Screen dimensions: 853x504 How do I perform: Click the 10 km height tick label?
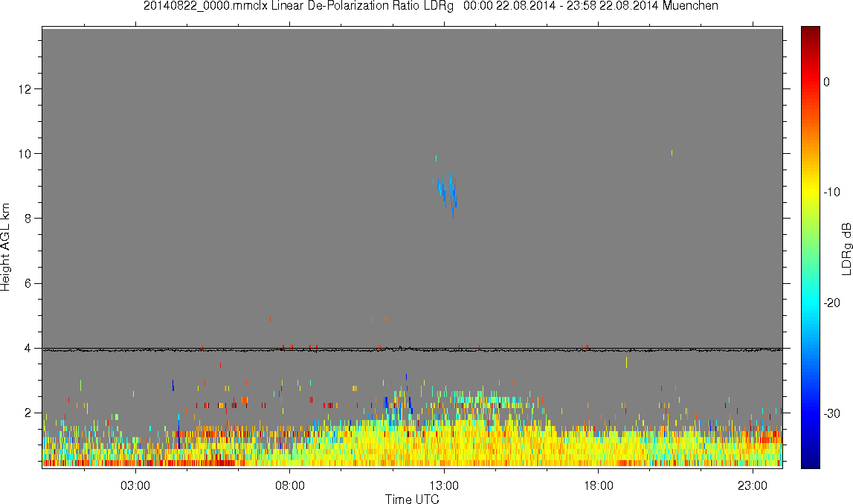point(25,153)
